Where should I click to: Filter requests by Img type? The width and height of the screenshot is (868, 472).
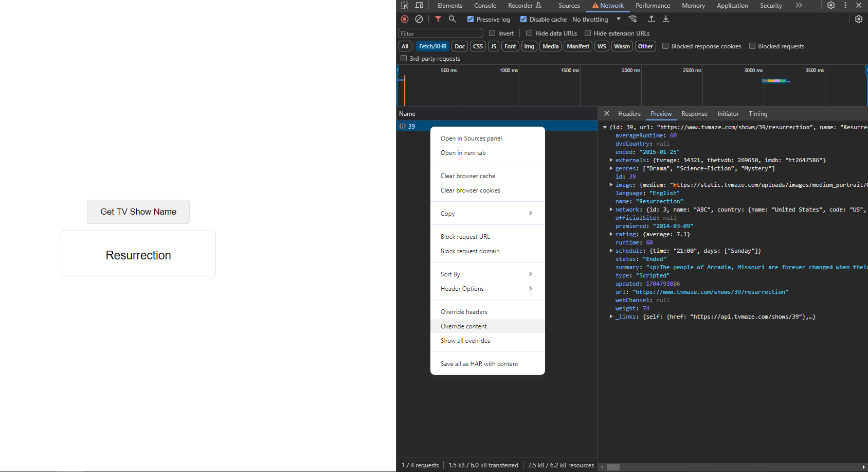coord(529,46)
